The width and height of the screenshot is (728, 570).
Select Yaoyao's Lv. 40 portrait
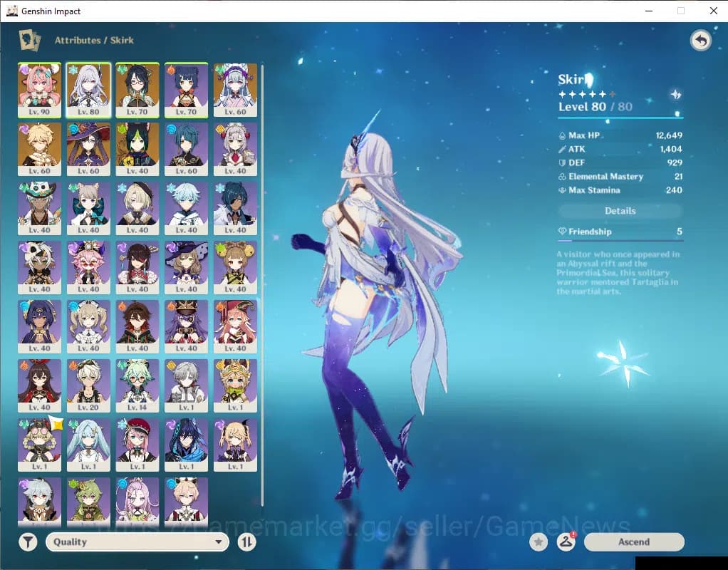point(235,267)
